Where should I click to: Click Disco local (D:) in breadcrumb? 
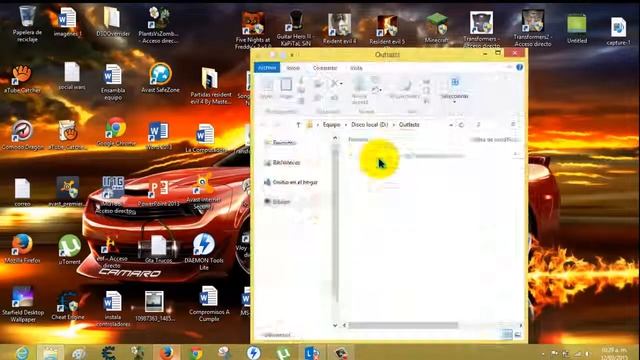click(369, 125)
